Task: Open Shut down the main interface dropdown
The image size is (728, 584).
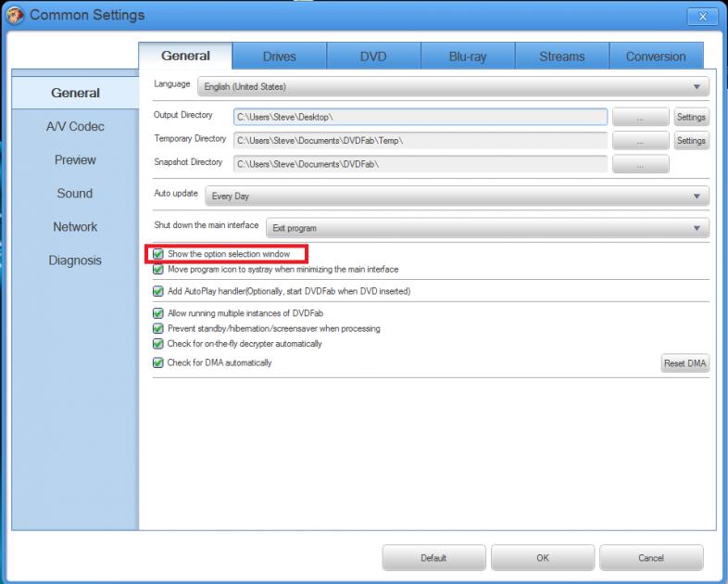Action: 487,228
